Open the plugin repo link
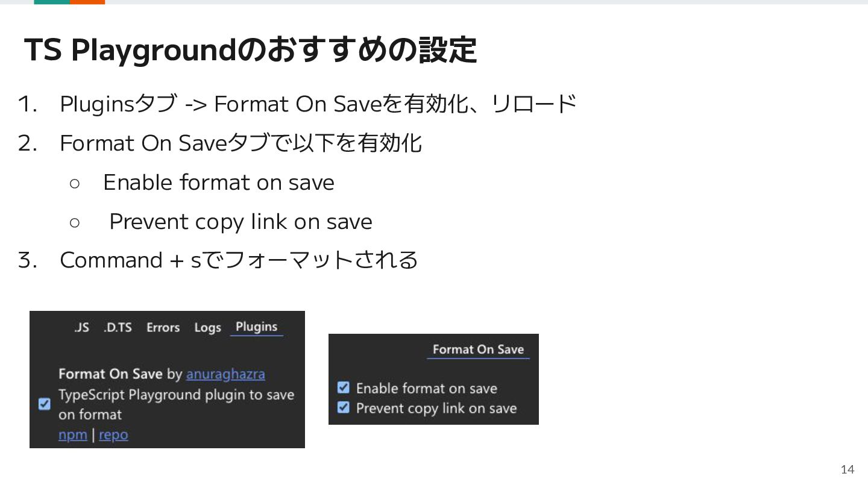Image resolution: width=868 pixels, height=488 pixels. coord(113,435)
